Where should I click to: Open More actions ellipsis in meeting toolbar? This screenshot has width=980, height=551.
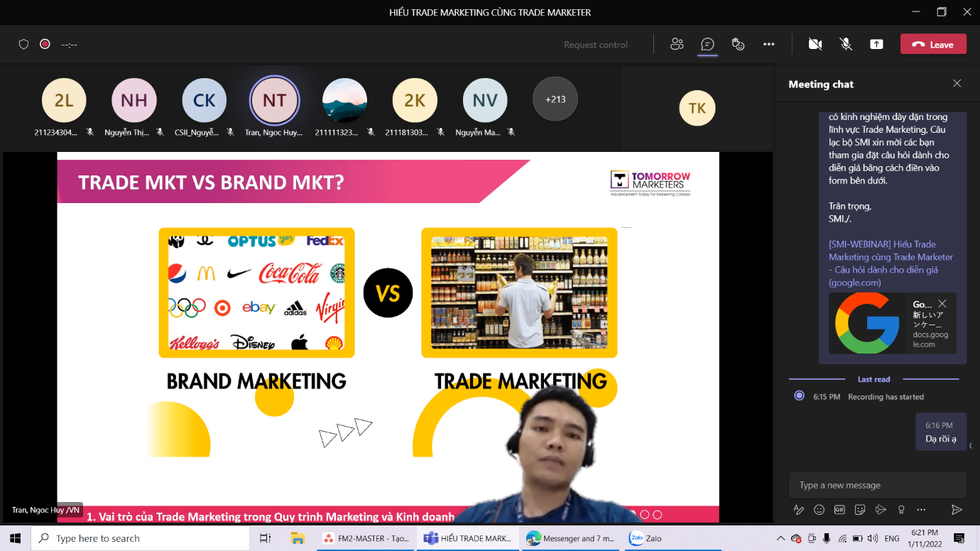pos(768,44)
